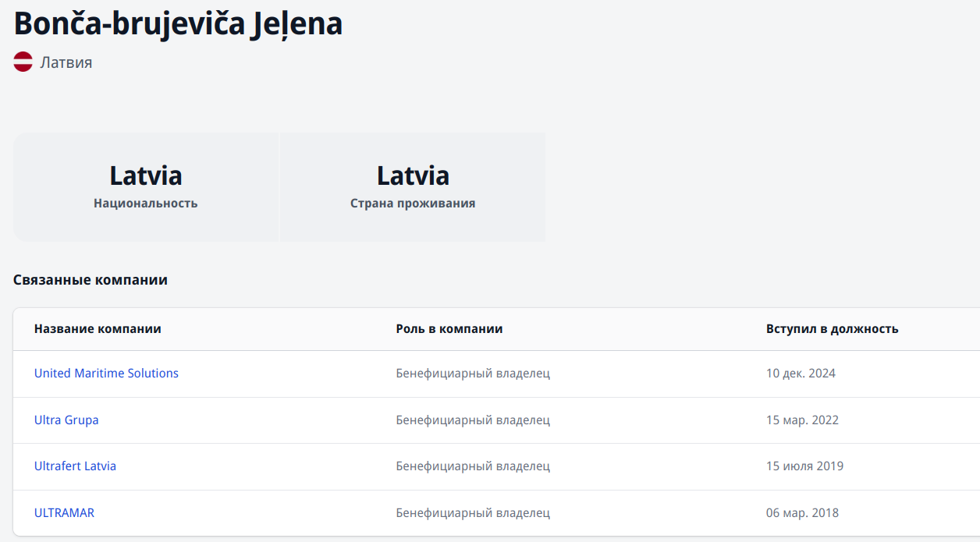Open the Ultrafert Latvia company link
This screenshot has width=980, height=542.
coord(75,466)
